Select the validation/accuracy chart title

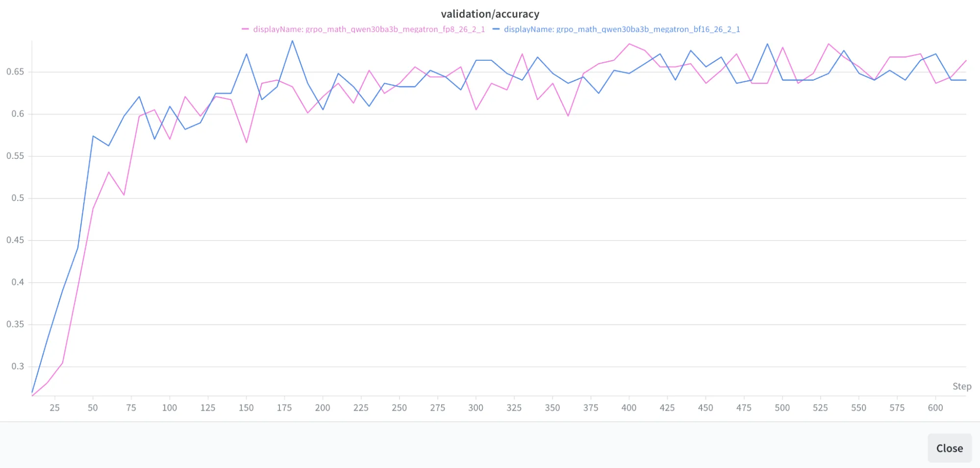(490, 14)
